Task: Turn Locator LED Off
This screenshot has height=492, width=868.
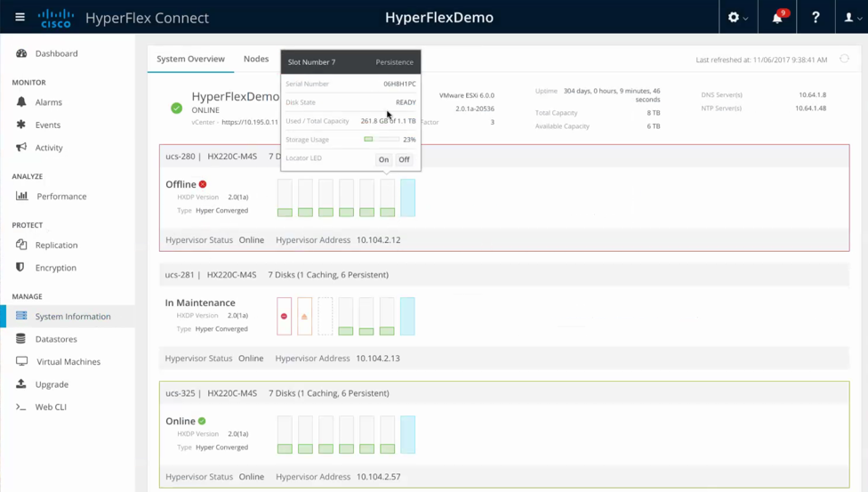Action: (x=404, y=160)
